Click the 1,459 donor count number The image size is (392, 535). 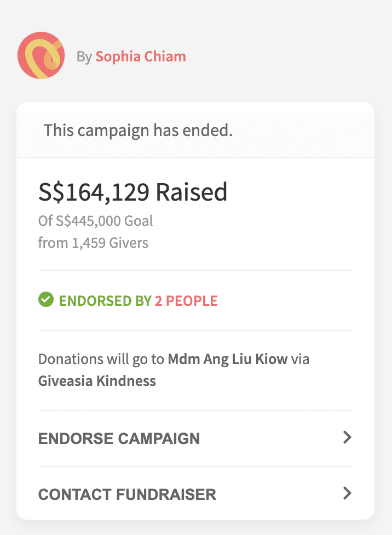click(x=90, y=243)
